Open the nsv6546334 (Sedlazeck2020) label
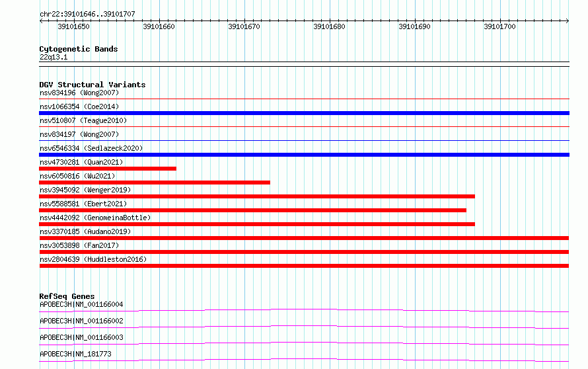588x369 pixels. pyautogui.click(x=91, y=148)
